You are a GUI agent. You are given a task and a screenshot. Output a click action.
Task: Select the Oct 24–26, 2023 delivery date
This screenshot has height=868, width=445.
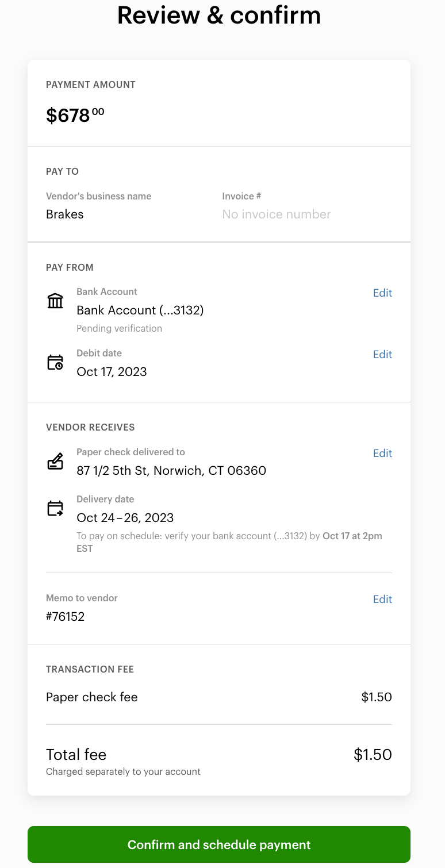125,518
